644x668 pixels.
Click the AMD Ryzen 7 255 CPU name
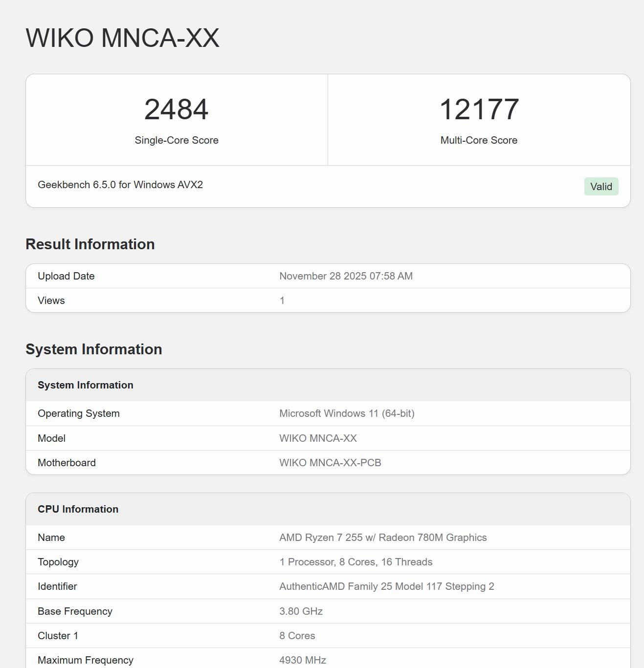383,538
